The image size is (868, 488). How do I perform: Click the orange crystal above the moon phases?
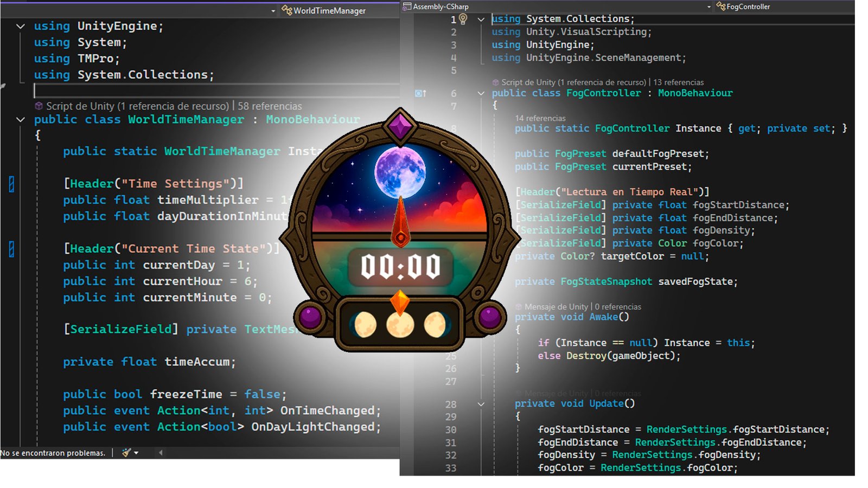click(x=400, y=300)
